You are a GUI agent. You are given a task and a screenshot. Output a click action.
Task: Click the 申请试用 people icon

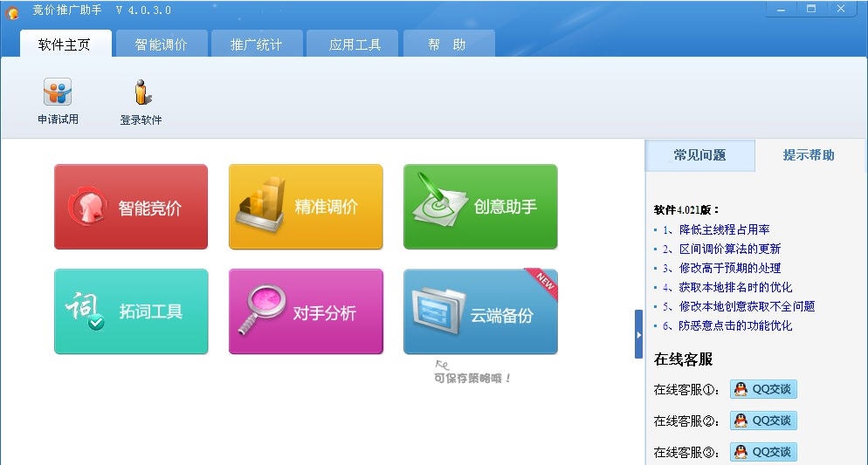[58, 92]
